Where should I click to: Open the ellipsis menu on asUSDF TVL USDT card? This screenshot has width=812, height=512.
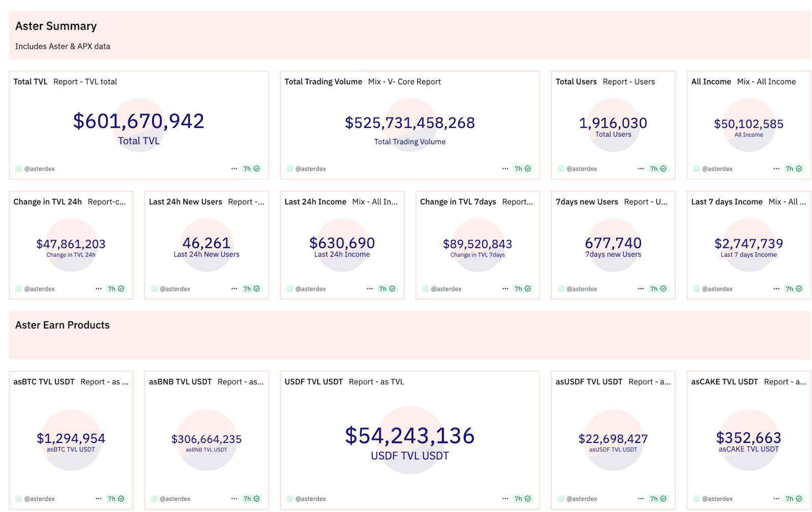(641, 499)
